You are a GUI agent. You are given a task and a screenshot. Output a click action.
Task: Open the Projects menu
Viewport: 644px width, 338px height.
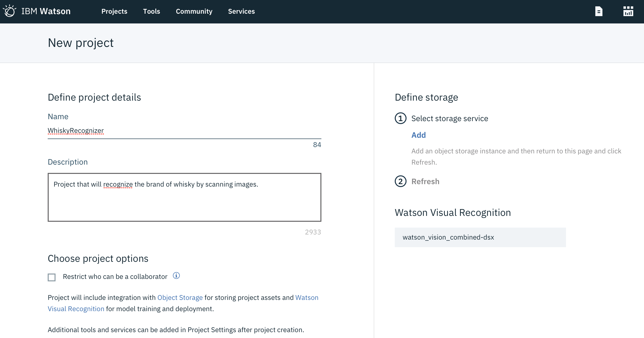point(114,11)
